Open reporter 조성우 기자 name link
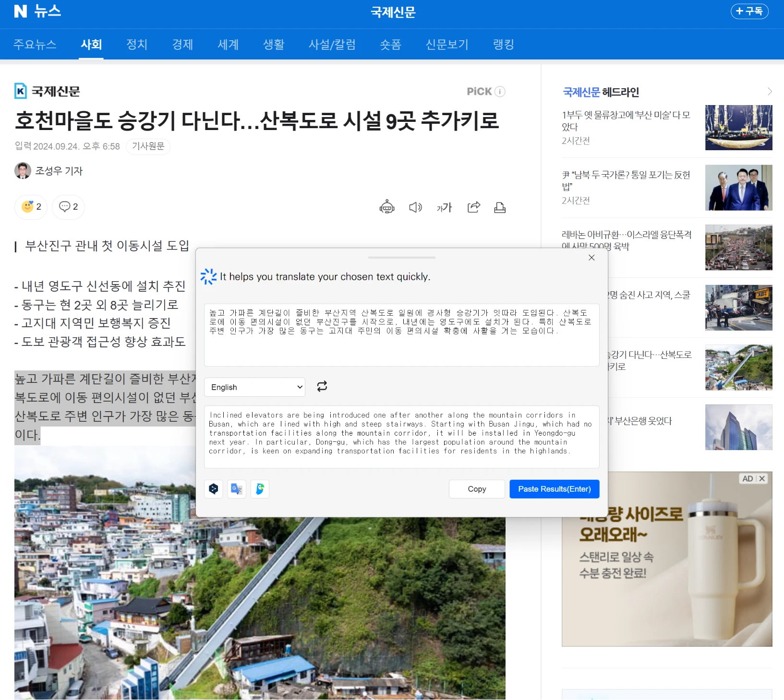 click(x=59, y=171)
